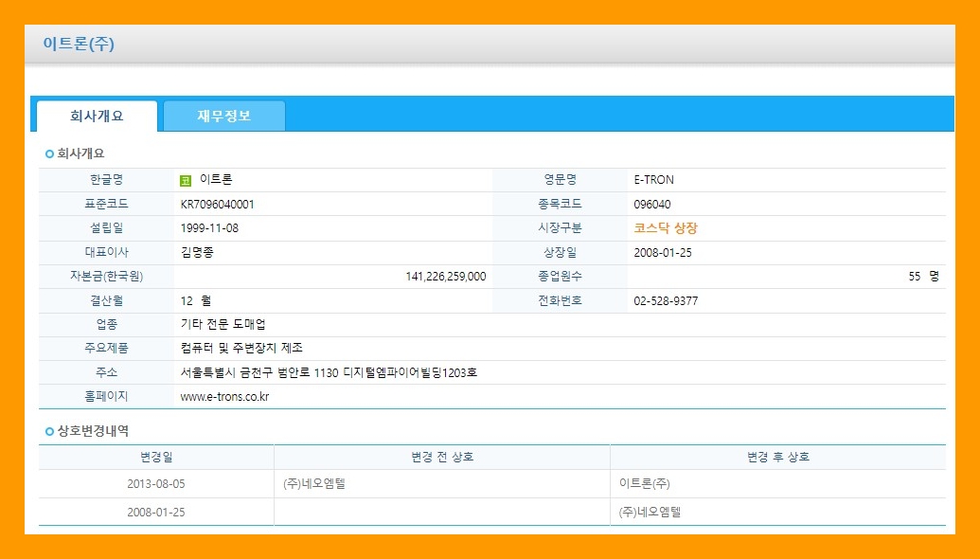
Task: Click the English name E-TRON
Action: pos(653,180)
